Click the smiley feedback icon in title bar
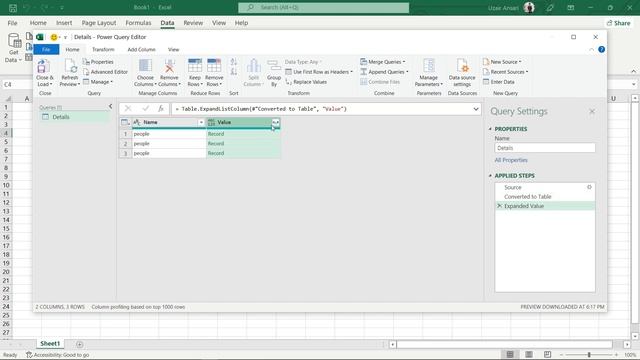Image resolution: width=640 pixels, height=360 pixels. tap(53, 37)
